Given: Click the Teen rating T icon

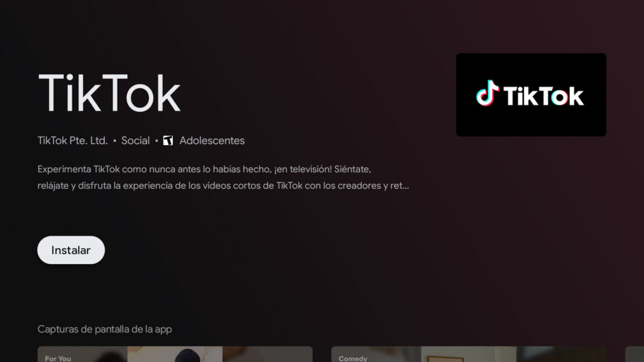Looking at the screenshot, I should pos(168,141).
